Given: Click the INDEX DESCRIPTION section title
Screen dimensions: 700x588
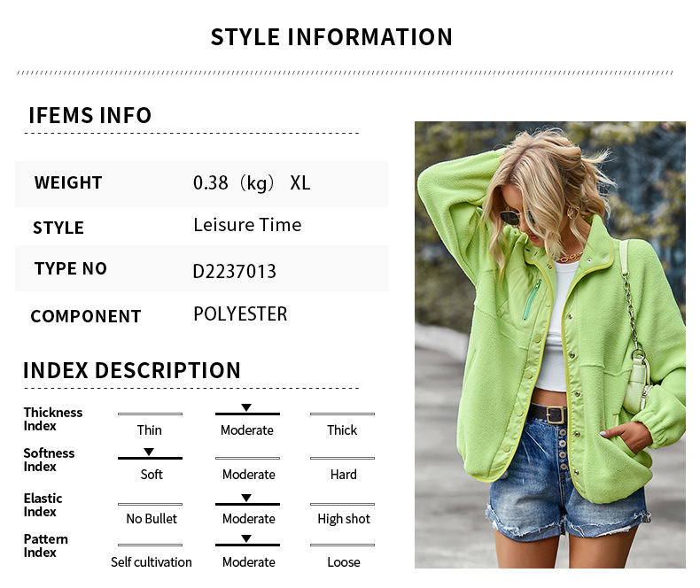Looking at the screenshot, I should click(132, 370).
